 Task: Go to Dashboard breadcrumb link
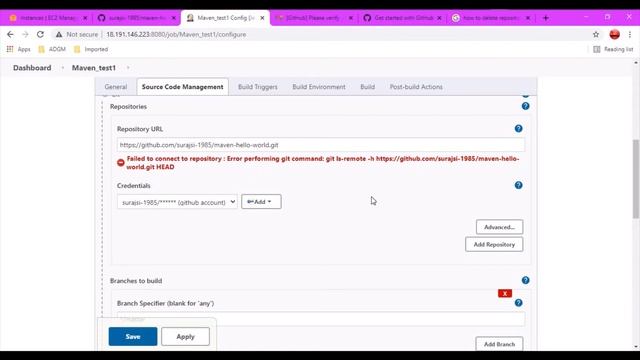click(x=32, y=68)
